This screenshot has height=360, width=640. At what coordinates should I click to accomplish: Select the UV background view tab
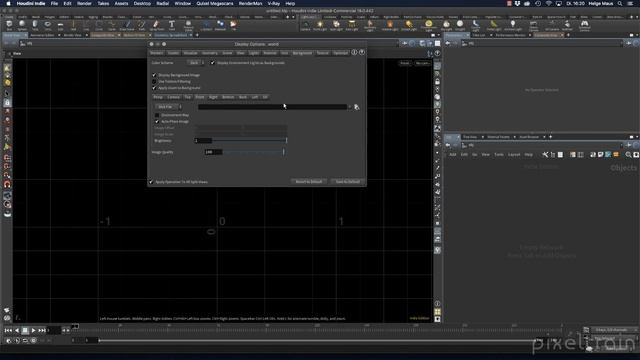click(x=265, y=97)
